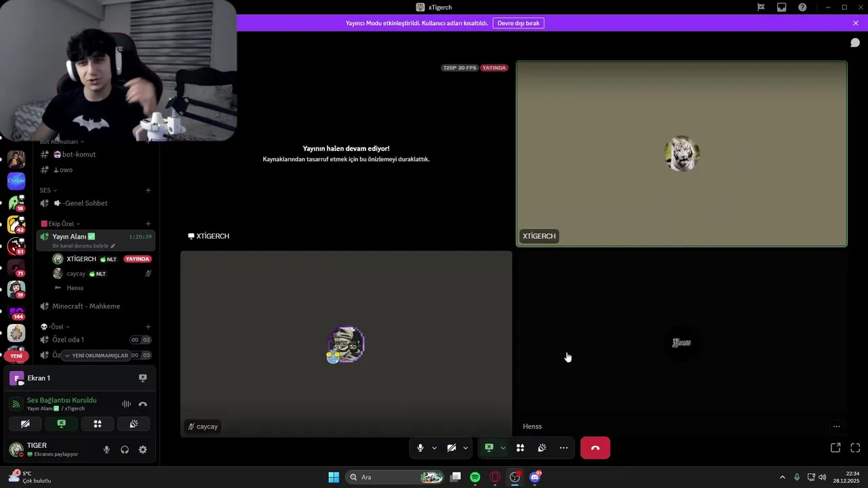Open soundboard from the sidebar panel

point(134,424)
